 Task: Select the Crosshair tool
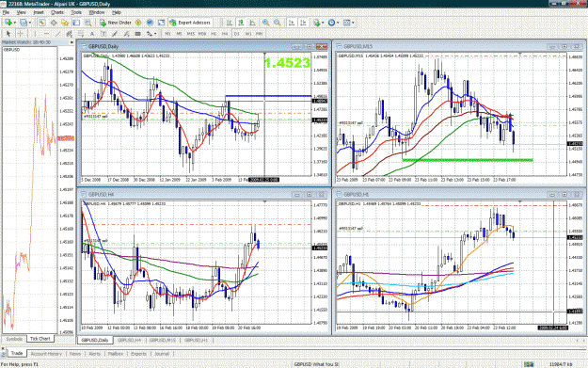coord(21,34)
